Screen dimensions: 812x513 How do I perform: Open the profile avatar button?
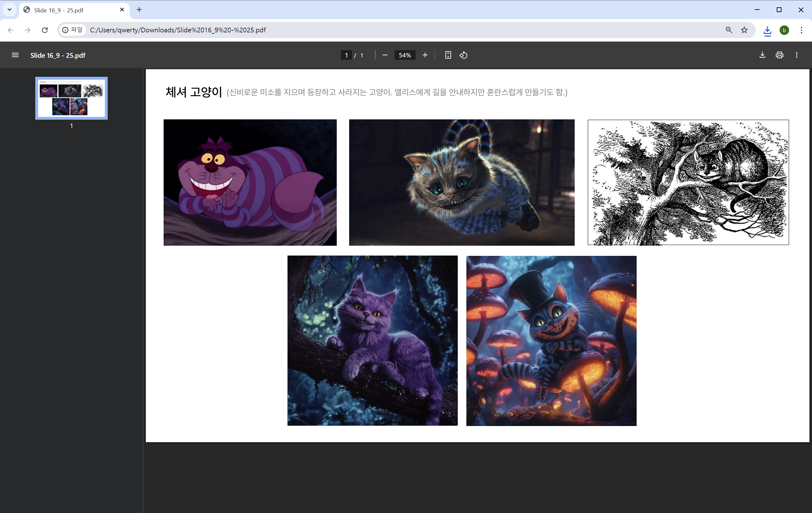tap(784, 30)
